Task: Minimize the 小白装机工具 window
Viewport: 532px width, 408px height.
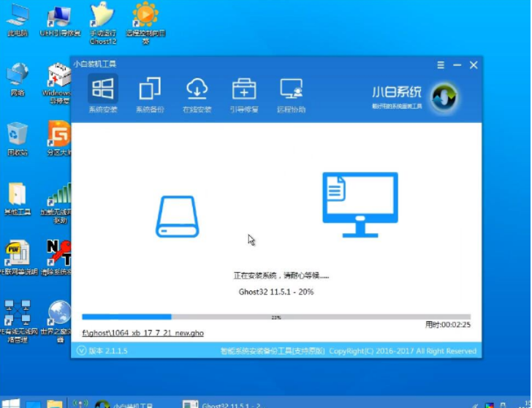Action: click(x=457, y=65)
